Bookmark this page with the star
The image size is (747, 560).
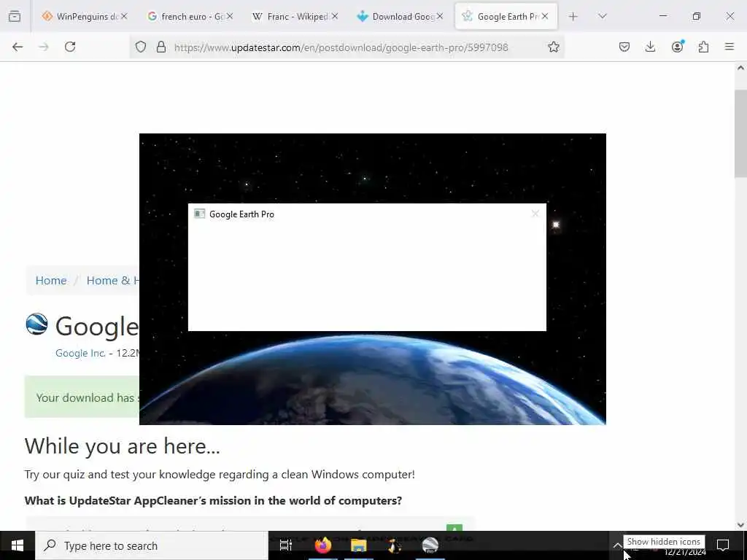click(x=554, y=47)
